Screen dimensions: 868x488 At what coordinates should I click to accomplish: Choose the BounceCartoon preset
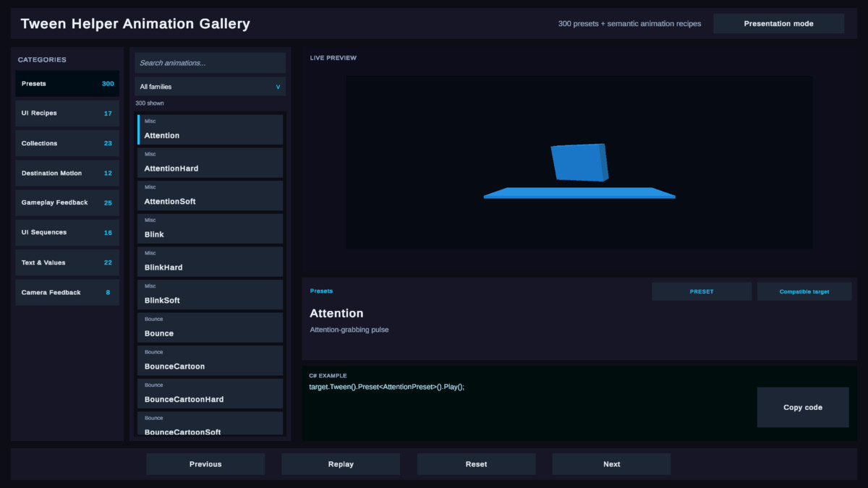pos(210,361)
